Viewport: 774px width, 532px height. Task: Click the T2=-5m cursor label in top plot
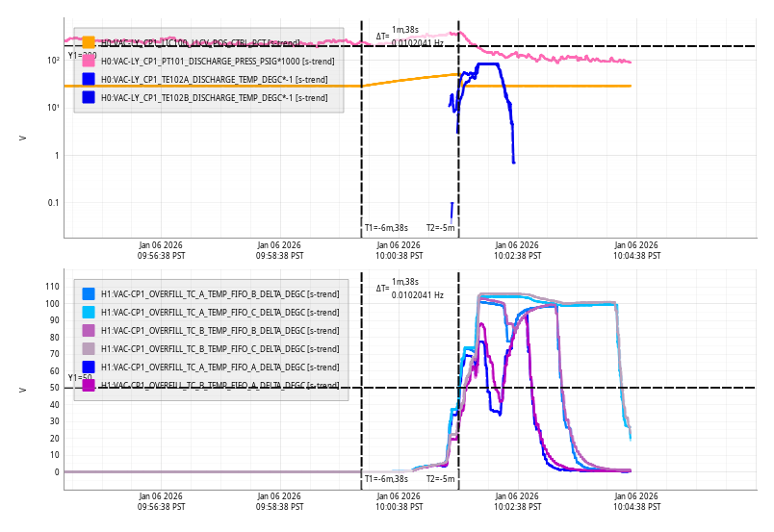click(440, 228)
